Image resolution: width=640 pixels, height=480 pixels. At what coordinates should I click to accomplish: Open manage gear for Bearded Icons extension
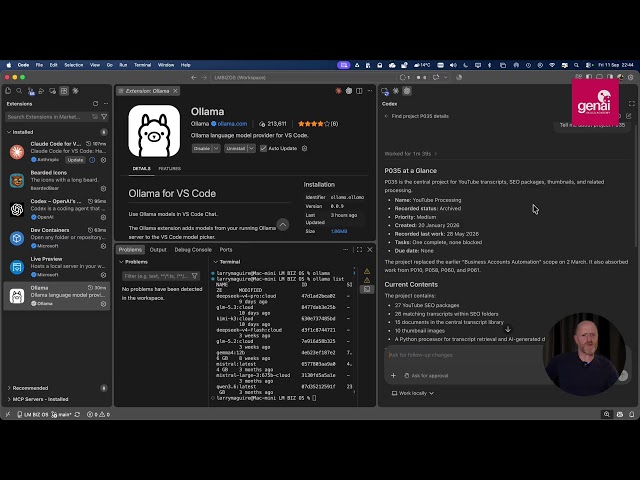[x=103, y=189]
